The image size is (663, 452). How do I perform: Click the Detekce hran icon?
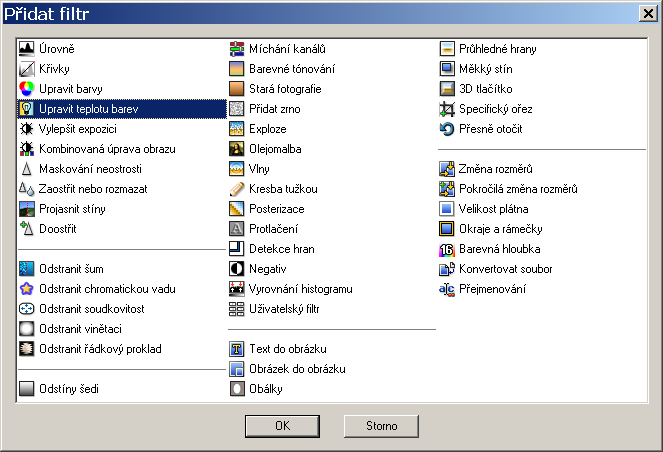(236, 249)
